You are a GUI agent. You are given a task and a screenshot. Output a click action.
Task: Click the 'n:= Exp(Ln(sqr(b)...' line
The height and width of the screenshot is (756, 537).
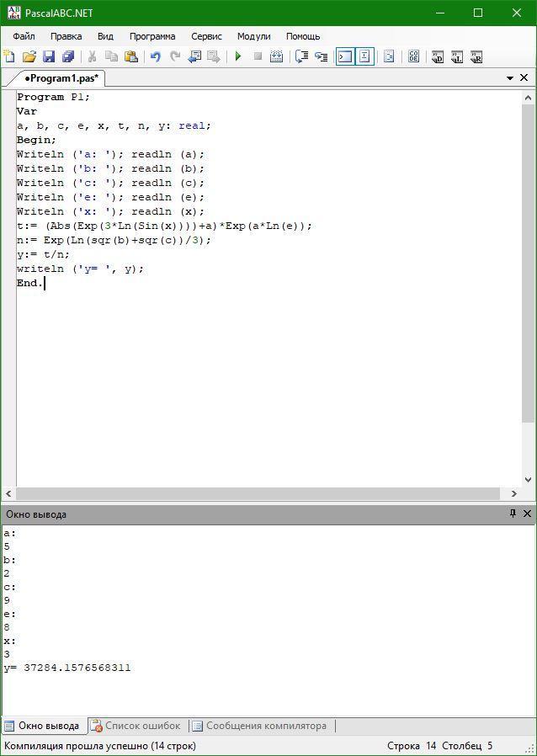pos(114,240)
